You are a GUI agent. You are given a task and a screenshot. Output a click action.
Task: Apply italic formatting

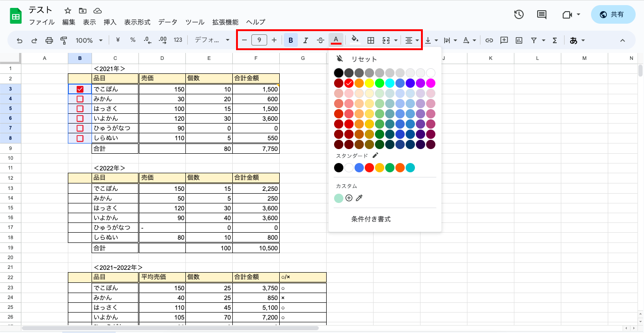pos(305,40)
